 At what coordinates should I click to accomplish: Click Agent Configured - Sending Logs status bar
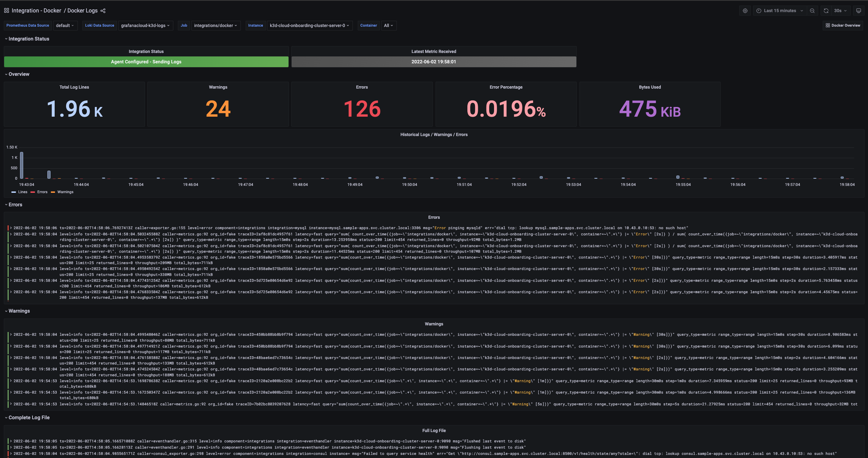point(146,62)
